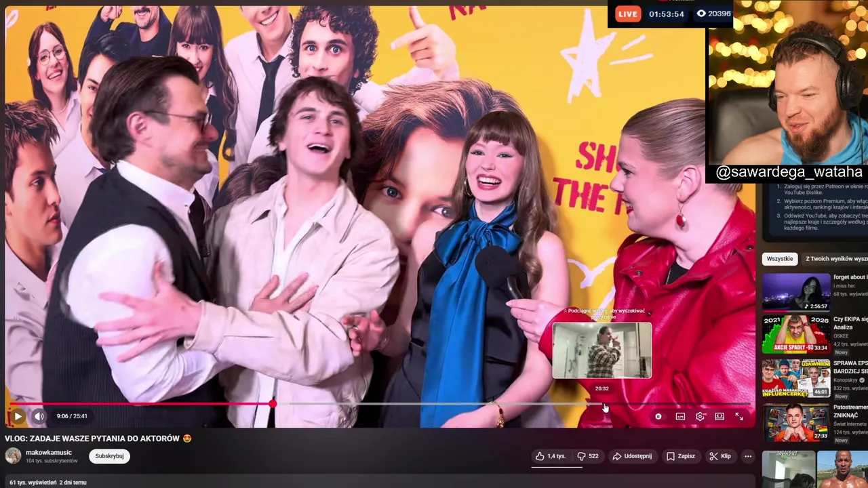Click the OSKEE channel name
Screen dimensions: 868x488
coord(842,335)
